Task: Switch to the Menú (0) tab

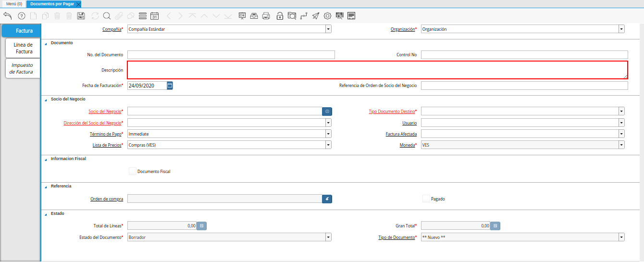Action: 14,4
